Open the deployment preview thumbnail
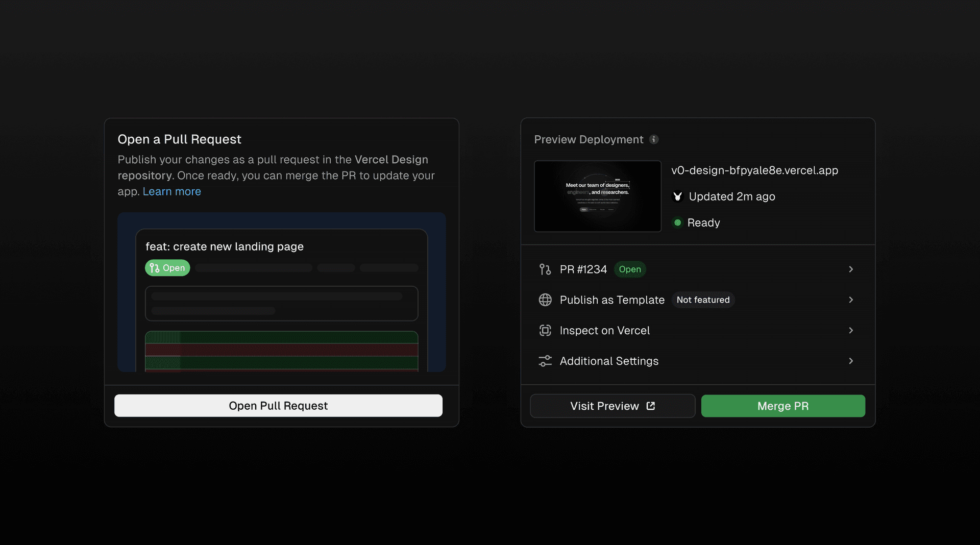Image resolution: width=980 pixels, height=545 pixels. click(x=597, y=196)
